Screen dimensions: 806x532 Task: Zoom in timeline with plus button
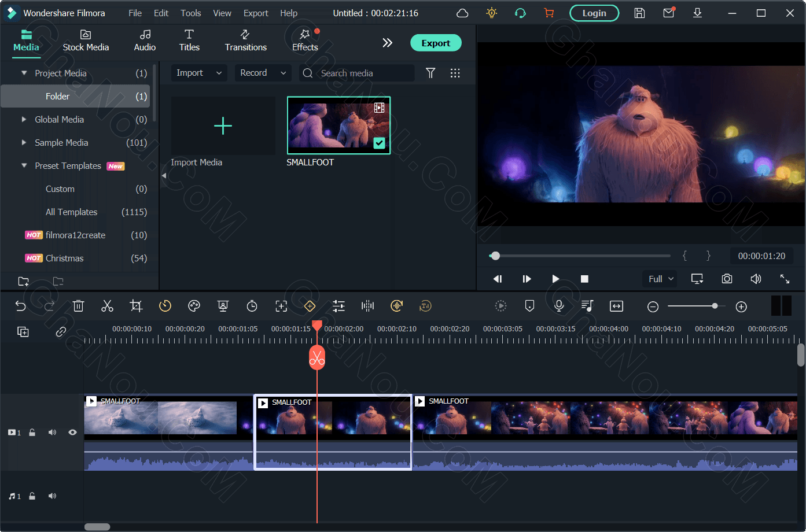pyautogui.click(x=741, y=306)
